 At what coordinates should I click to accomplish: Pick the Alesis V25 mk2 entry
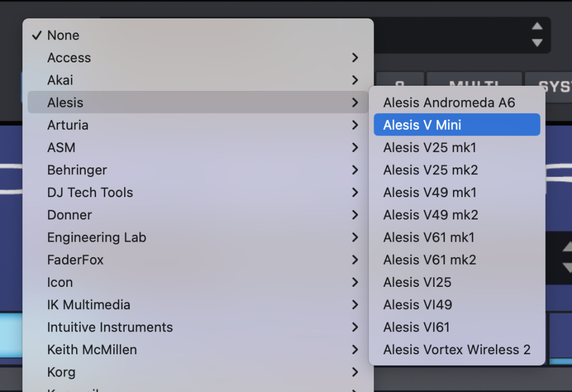430,170
